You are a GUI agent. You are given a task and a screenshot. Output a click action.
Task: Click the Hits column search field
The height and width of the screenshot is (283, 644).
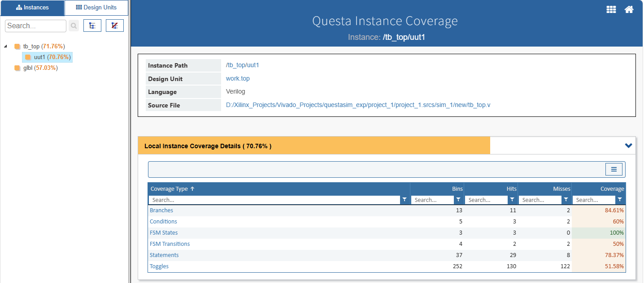point(487,200)
